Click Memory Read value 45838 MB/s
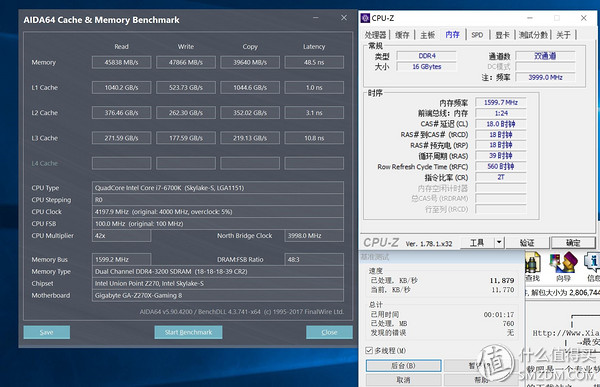 coord(121,62)
